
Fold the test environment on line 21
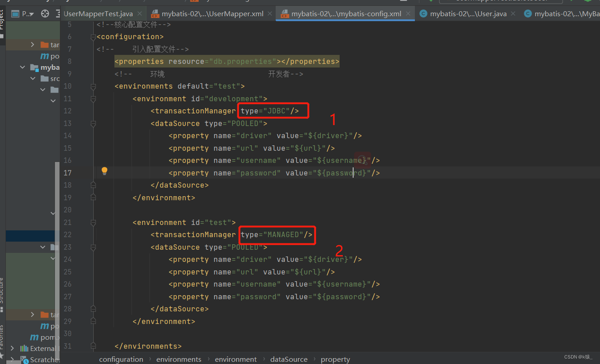click(93, 222)
